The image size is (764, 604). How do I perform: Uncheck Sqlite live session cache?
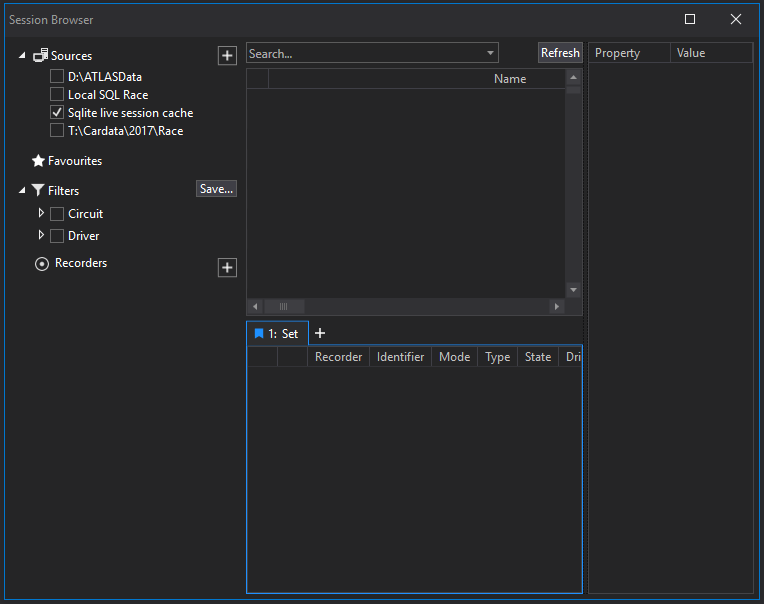(x=57, y=112)
